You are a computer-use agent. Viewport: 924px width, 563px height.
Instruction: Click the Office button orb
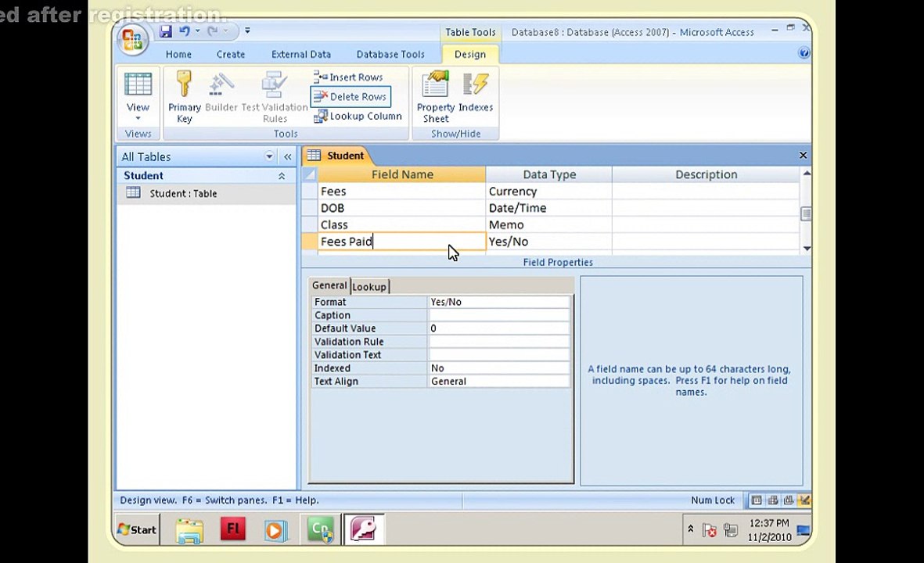pos(132,39)
